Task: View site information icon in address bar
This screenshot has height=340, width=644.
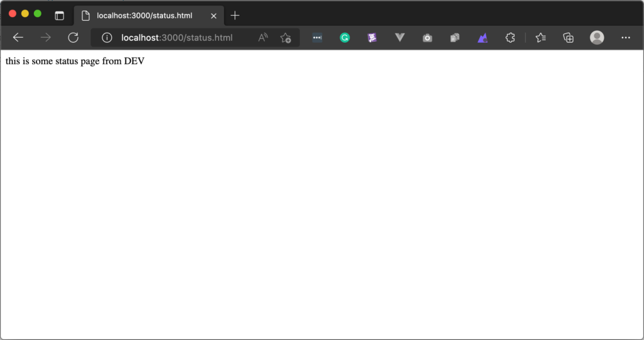Action: 107,38
